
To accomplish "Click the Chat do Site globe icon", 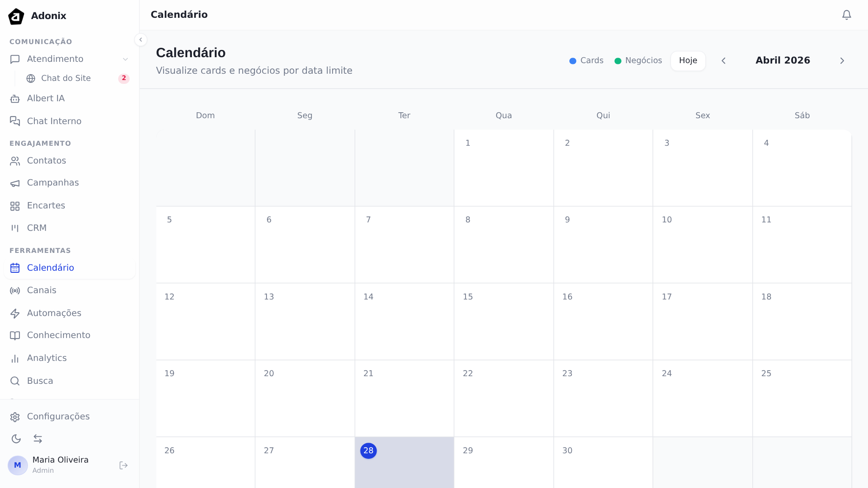I will pos(31,78).
